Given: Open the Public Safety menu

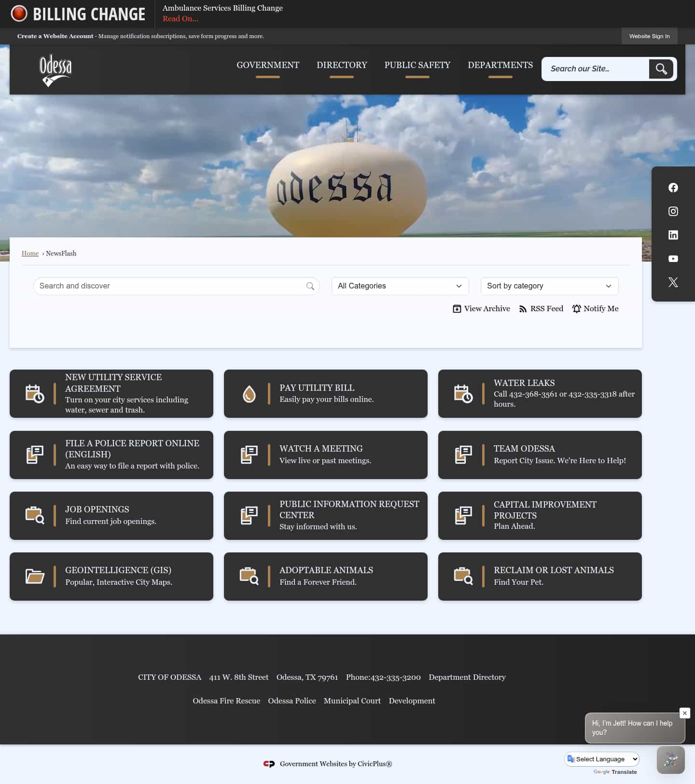Looking at the screenshot, I should coord(417,65).
